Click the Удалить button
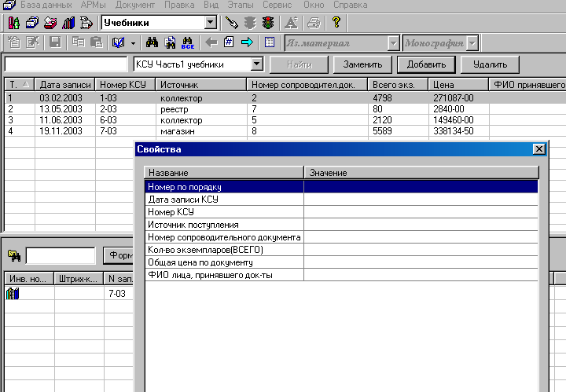 pyautogui.click(x=491, y=64)
